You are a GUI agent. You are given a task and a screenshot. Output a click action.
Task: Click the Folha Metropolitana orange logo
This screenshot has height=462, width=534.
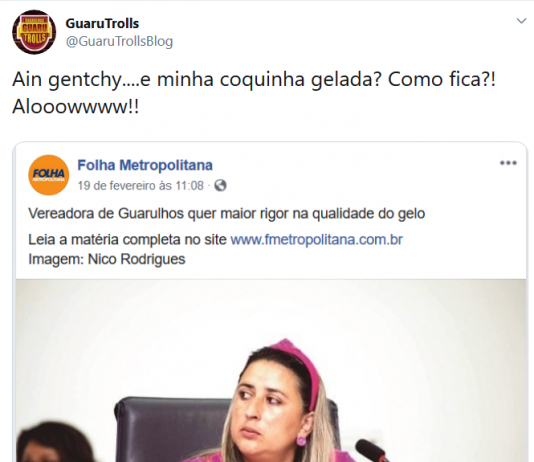click(49, 175)
